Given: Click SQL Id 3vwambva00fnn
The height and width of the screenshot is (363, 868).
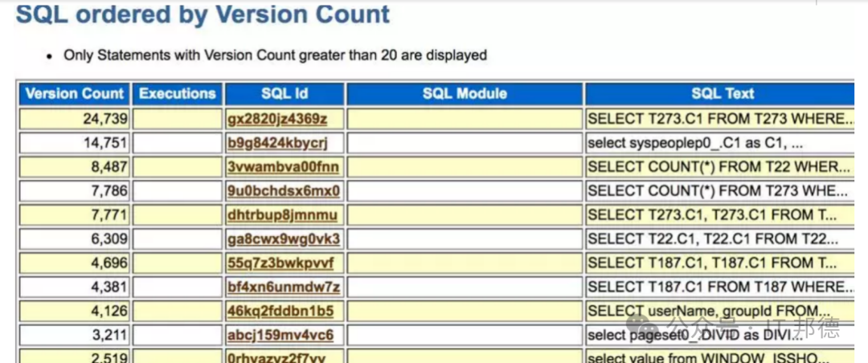Looking at the screenshot, I should (x=283, y=166).
